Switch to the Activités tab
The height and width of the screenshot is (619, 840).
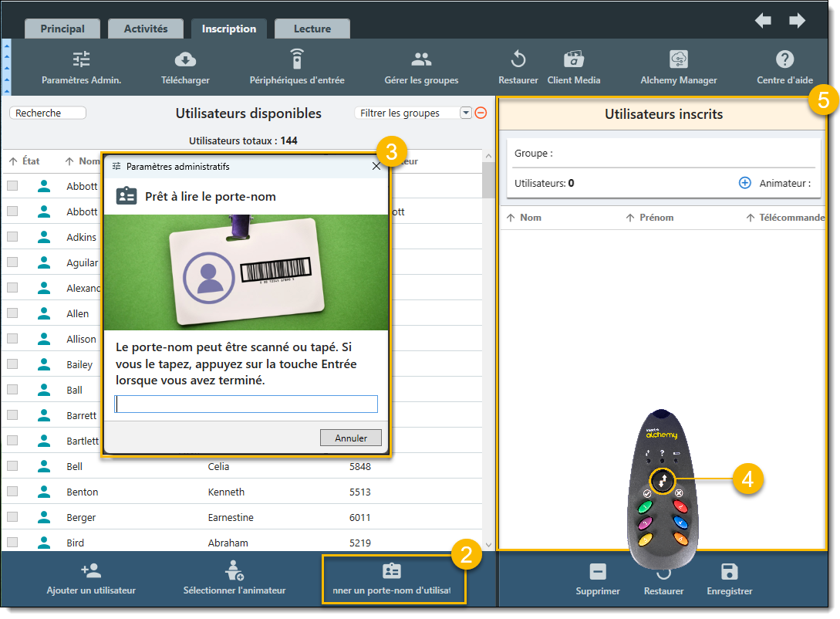(x=146, y=29)
